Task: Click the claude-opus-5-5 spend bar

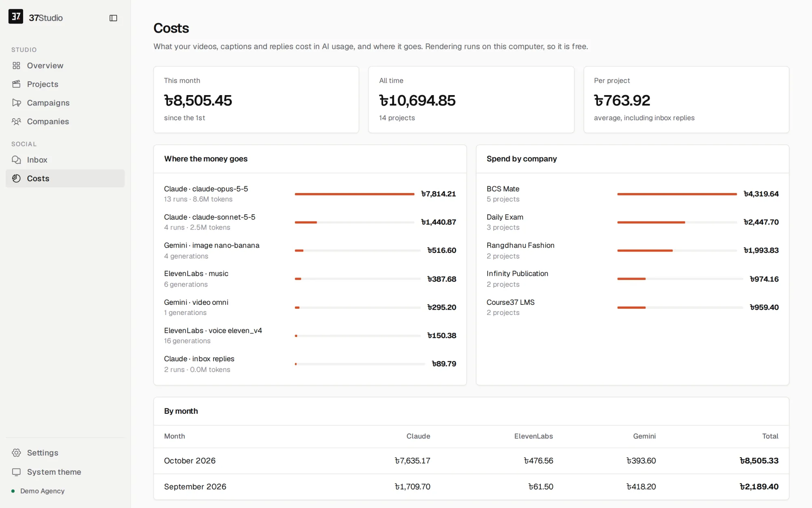Action: [x=354, y=194]
